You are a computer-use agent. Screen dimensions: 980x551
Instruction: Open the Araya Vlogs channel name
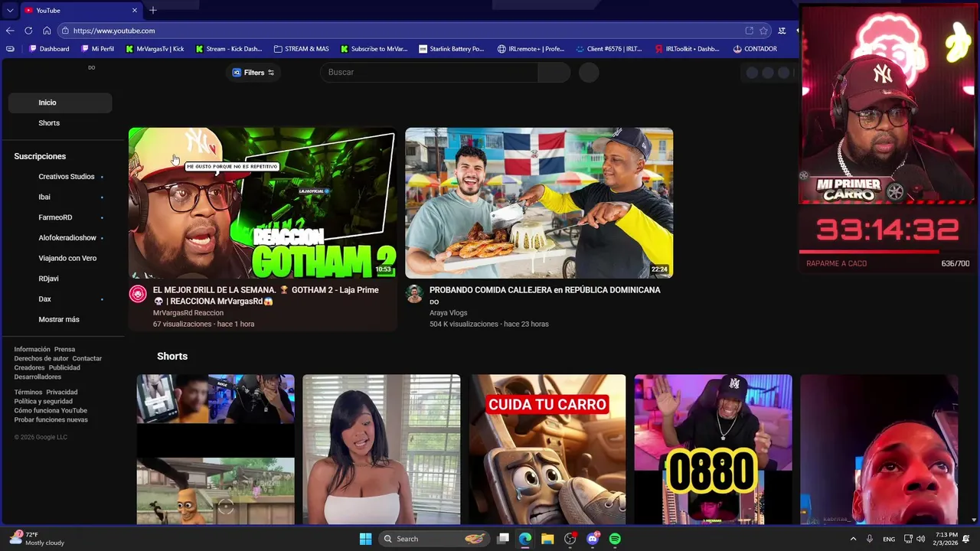[x=448, y=312]
